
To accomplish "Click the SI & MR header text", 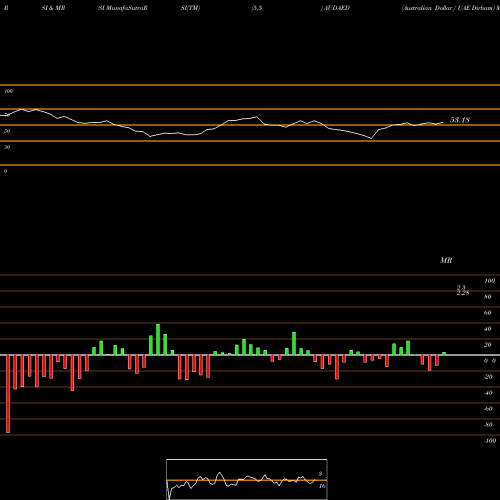I will coord(53,8).
